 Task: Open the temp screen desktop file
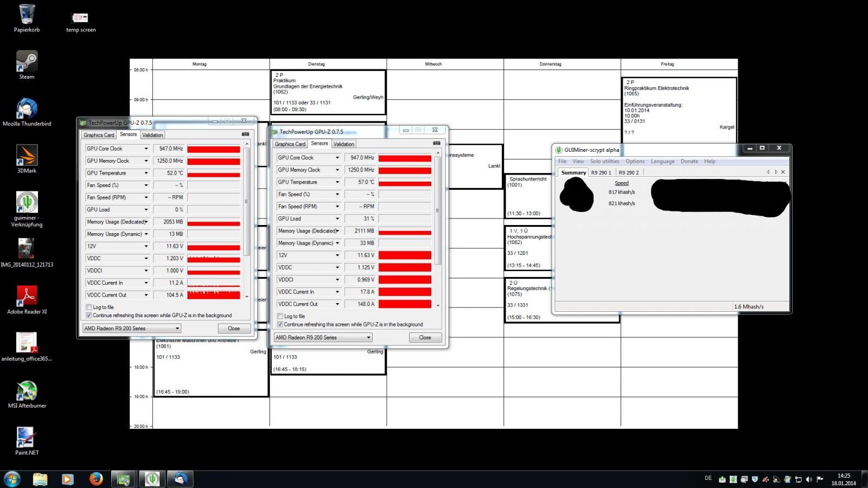pos(80,22)
